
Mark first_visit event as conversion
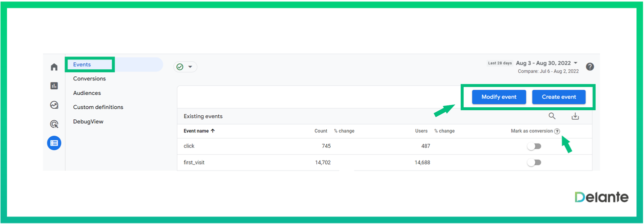[534, 163]
